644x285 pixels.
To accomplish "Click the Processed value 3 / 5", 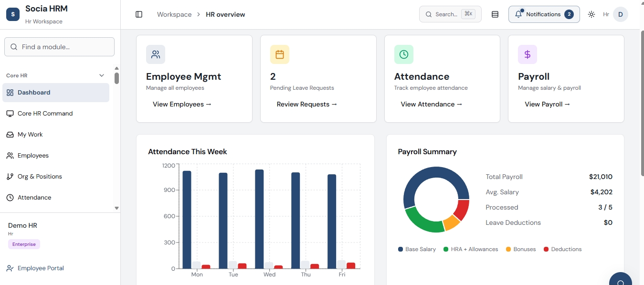I will [x=605, y=207].
